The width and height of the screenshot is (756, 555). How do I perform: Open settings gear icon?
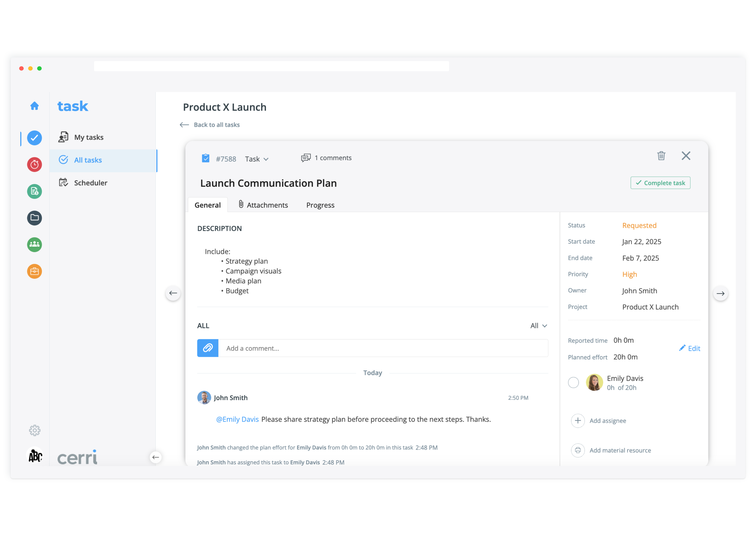(x=34, y=430)
